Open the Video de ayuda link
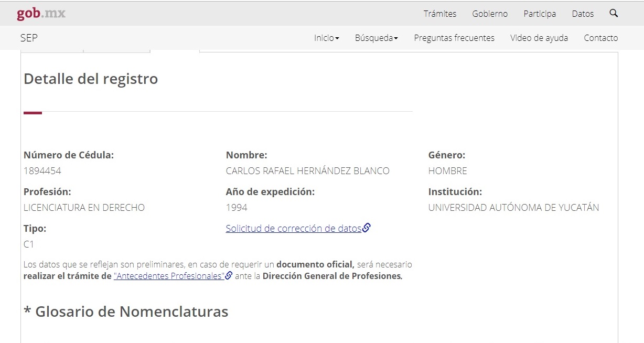Viewport: 644px width, 343px height. (539, 38)
